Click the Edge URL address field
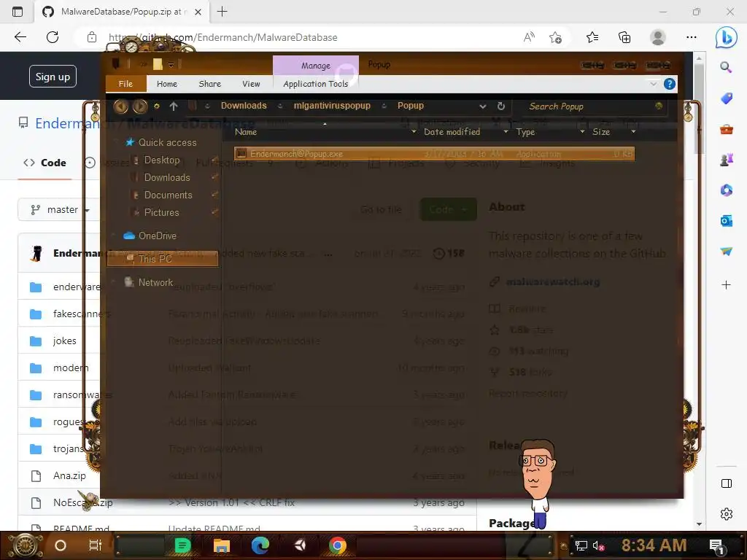 305,37
